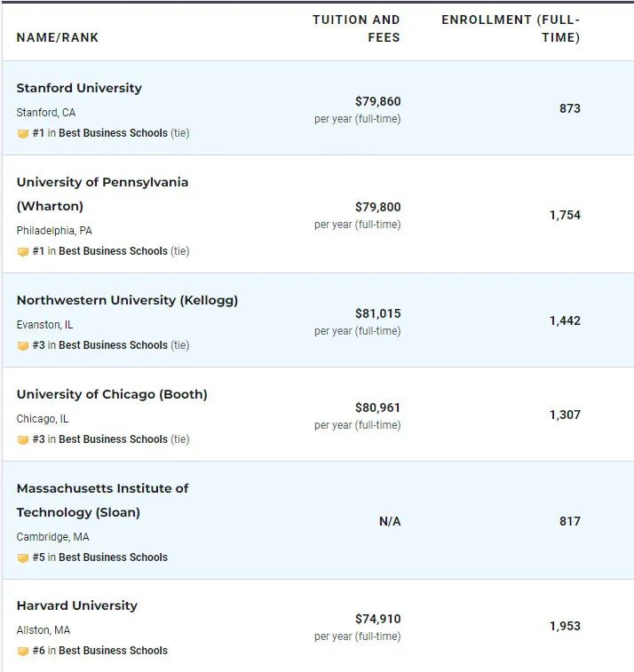634x672 pixels.
Task: Open Northwestern University (Kellogg) link
Action: (127, 300)
